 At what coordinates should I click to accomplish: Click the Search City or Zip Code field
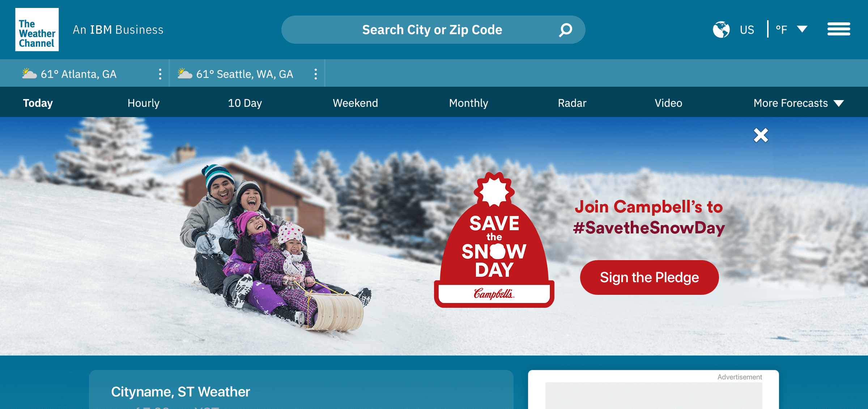[x=433, y=30]
